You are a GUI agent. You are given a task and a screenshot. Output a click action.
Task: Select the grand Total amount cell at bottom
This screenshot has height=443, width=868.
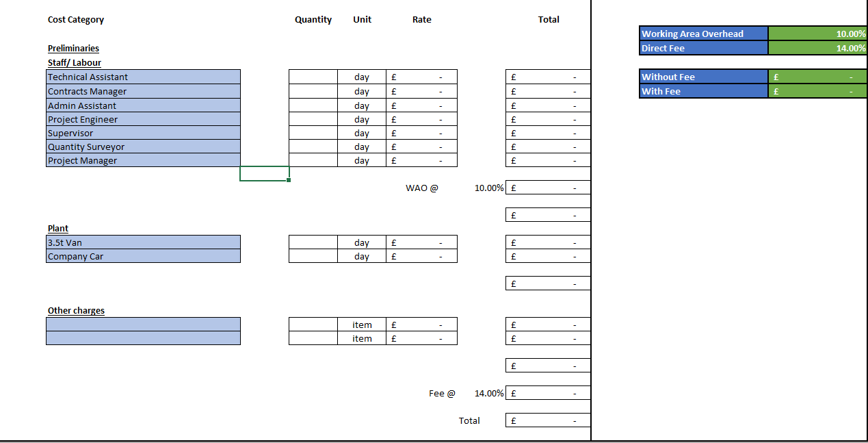coord(547,420)
